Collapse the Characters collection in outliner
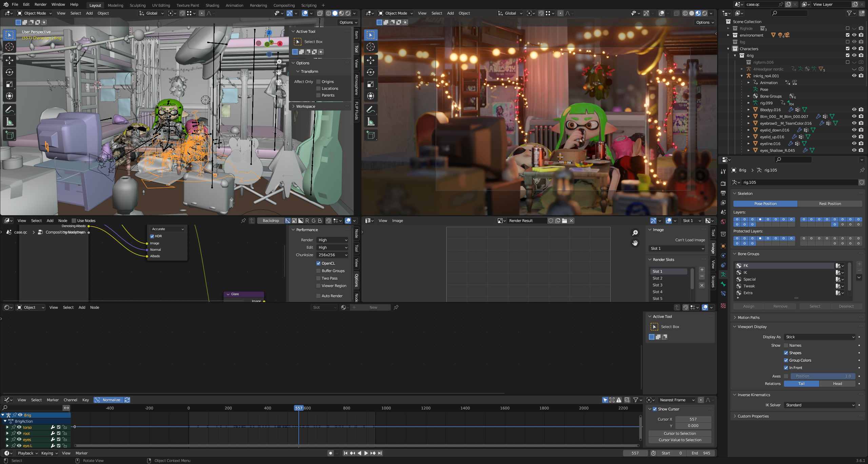This screenshot has width=868, height=464. pos(728,49)
